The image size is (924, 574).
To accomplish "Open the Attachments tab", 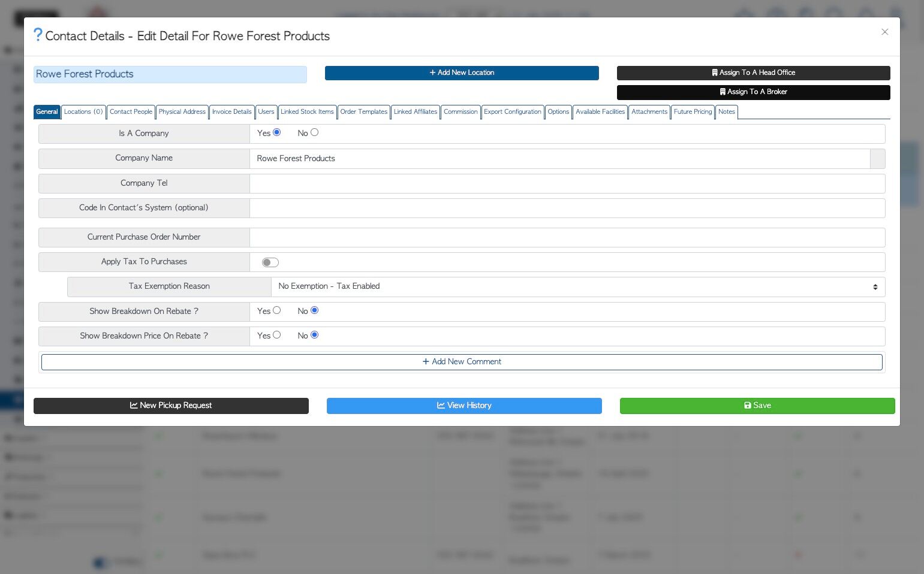I will [649, 112].
